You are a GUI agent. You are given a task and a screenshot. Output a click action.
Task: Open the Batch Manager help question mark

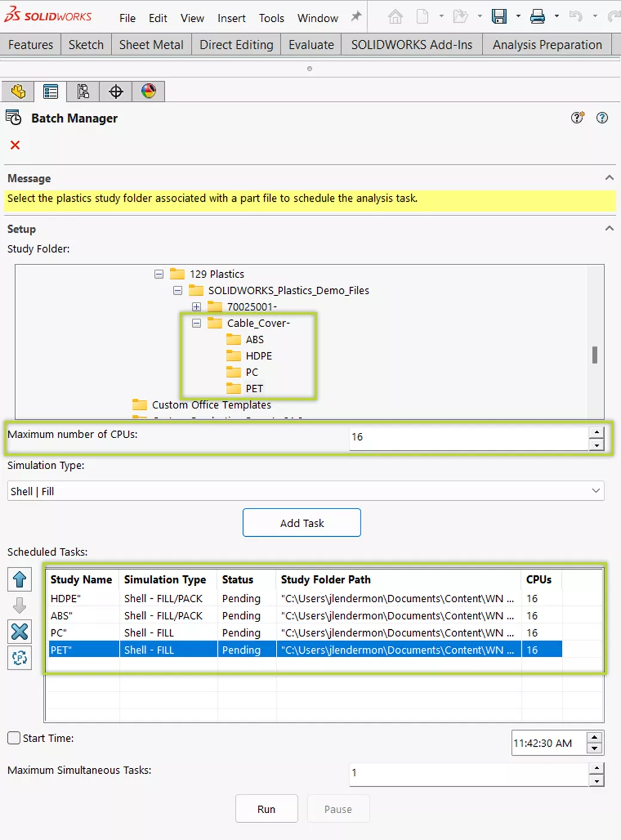click(x=602, y=118)
